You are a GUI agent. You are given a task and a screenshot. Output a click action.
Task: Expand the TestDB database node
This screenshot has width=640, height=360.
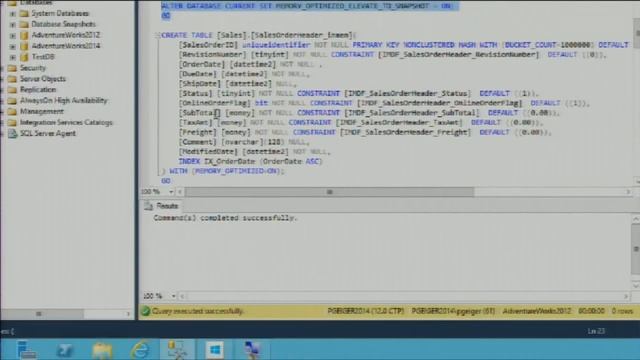click(13, 57)
